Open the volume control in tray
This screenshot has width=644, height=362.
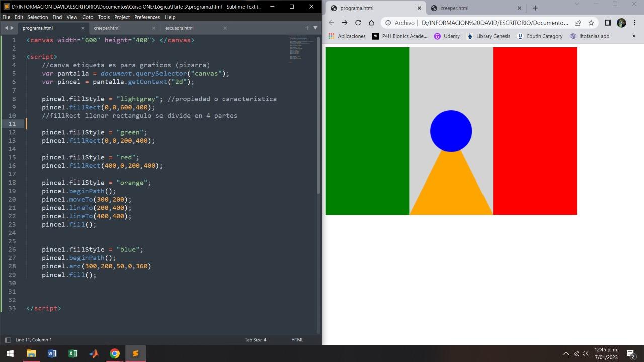[586, 354]
